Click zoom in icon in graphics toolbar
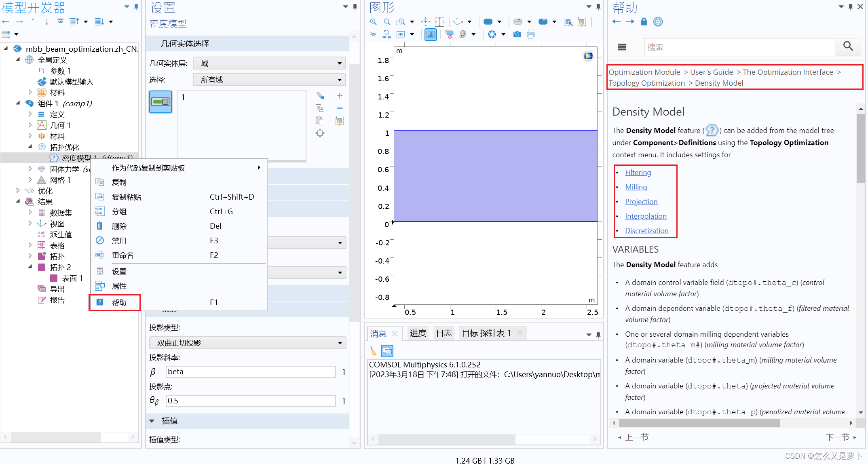Image resolution: width=868 pixels, height=464 pixels. click(374, 22)
